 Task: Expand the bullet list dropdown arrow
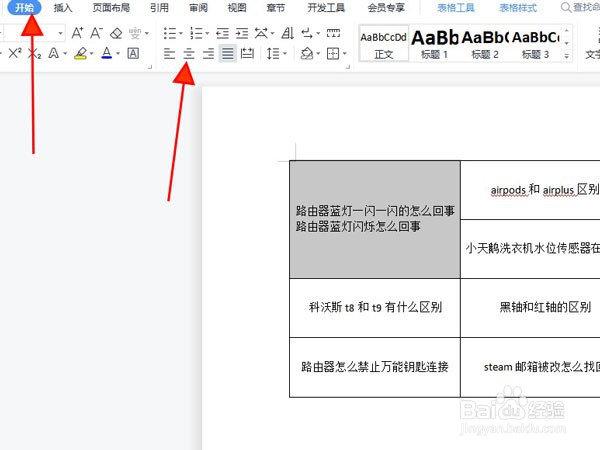click(181, 34)
